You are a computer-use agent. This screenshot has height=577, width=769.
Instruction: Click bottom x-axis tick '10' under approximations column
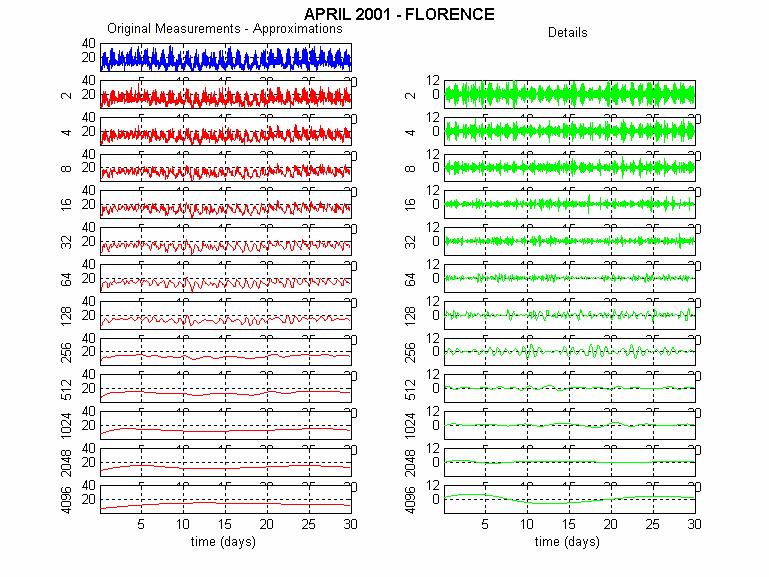click(x=183, y=525)
